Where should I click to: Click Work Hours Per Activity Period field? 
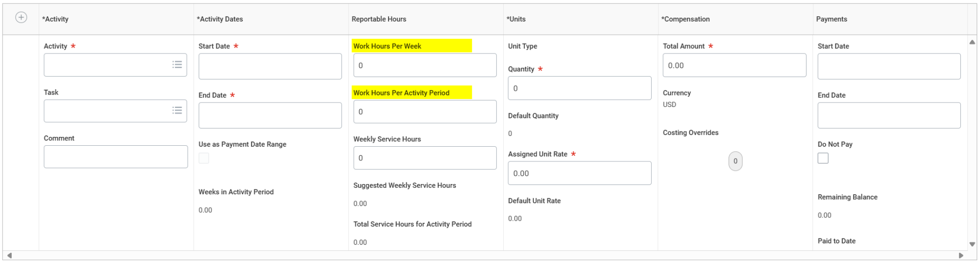coord(425,112)
